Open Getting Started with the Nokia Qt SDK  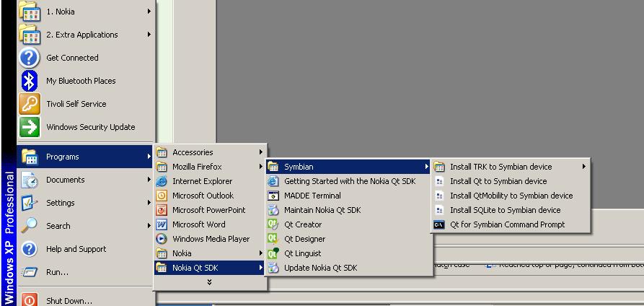(349, 181)
